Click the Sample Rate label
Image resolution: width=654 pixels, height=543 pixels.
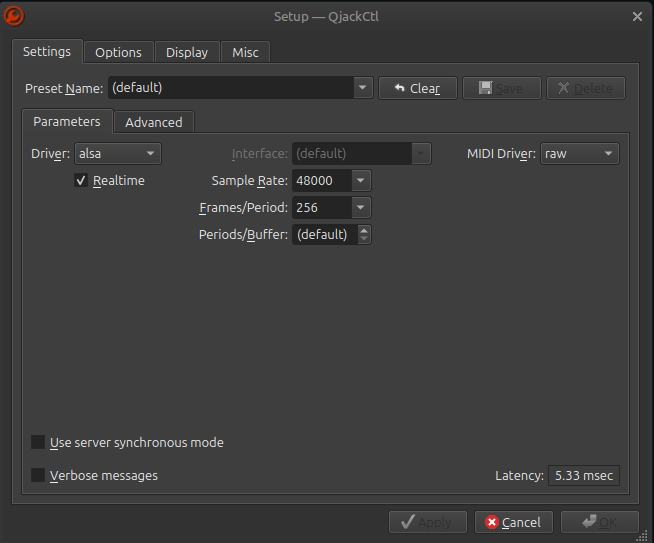pos(249,181)
